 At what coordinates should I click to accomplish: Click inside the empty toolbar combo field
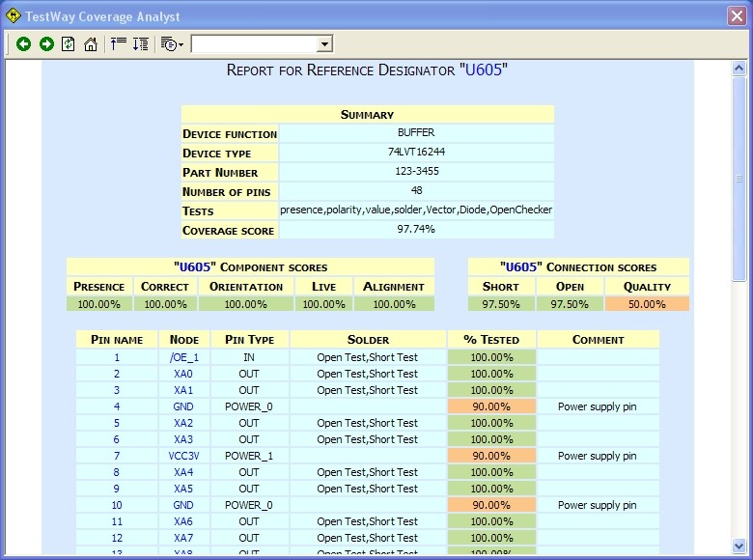pyautogui.click(x=253, y=44)
